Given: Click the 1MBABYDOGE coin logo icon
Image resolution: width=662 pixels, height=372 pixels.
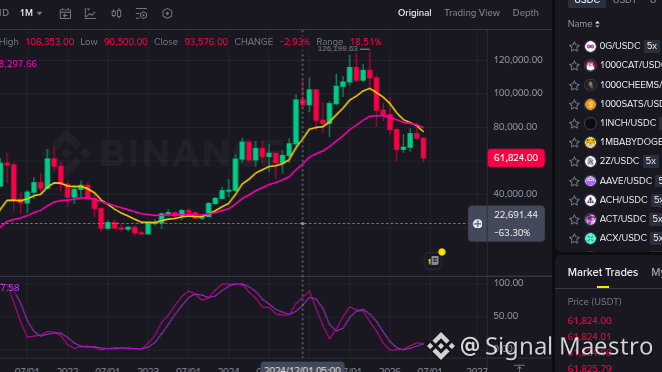Looking at the screenshot, I should (x=590, y=142).
